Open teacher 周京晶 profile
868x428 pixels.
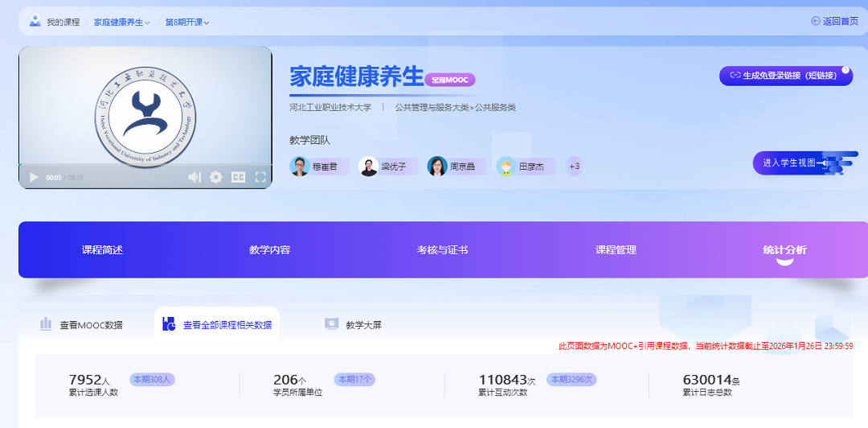[x=457, y=167]
